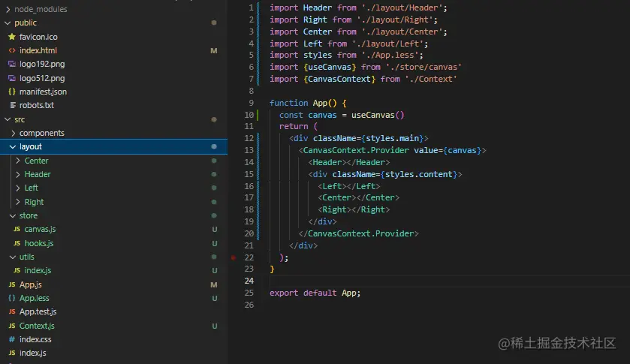
Task: Select the Right folder under layout
Action: pos(34,202)
